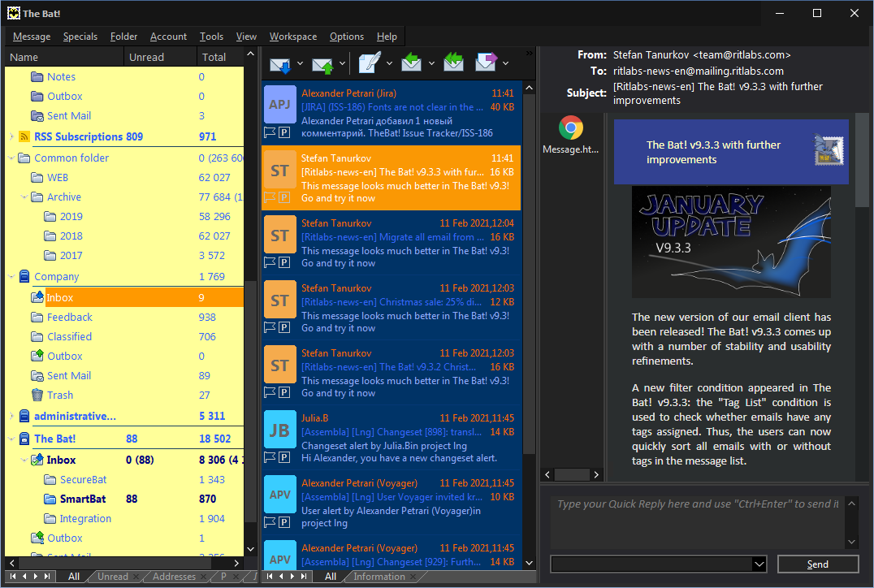The width and height of the screenshot is (874, 588).
Task: Click attachment pane scroll-right arrow
Action: (596, 475)
